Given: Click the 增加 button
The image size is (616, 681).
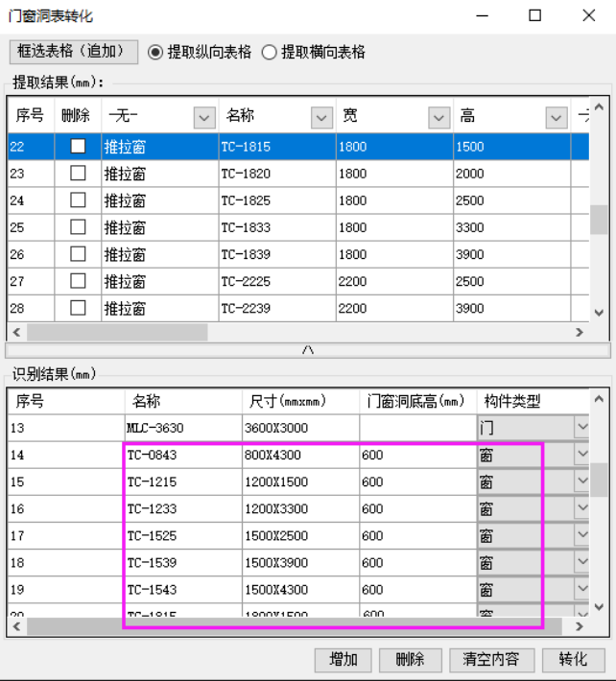Looking at the screenshot, I should pyautogui.click(x=344, y=660).
